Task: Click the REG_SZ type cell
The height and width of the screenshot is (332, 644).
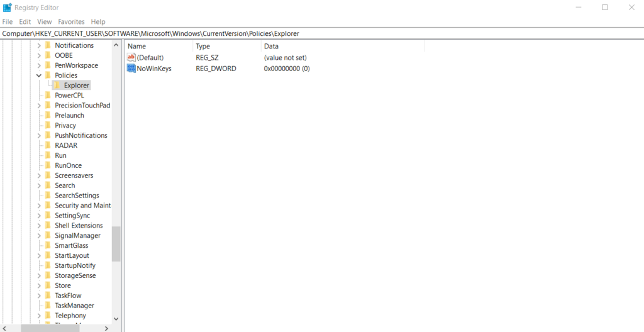Action: click(207, 57)
